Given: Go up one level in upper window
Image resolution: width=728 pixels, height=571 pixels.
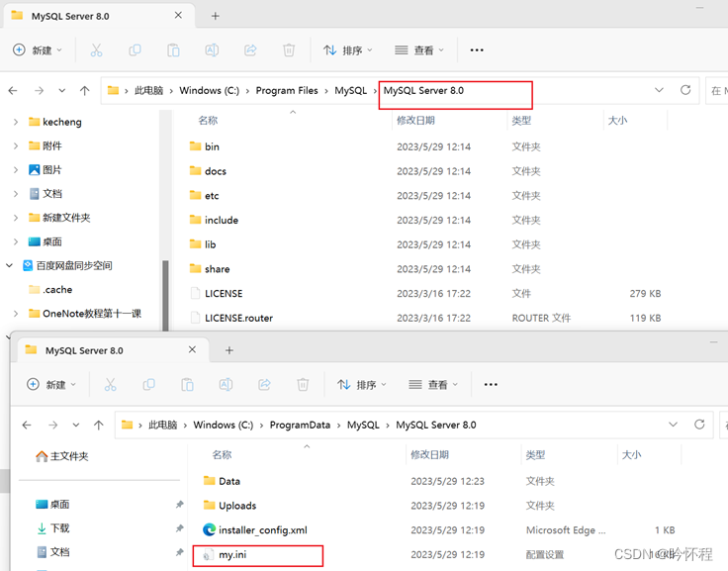Looking at the screenshot, I should click(84, 91).
